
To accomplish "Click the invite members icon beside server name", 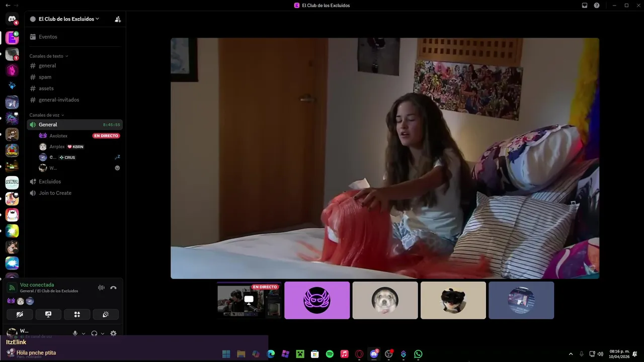I will [x=118, y=19].
